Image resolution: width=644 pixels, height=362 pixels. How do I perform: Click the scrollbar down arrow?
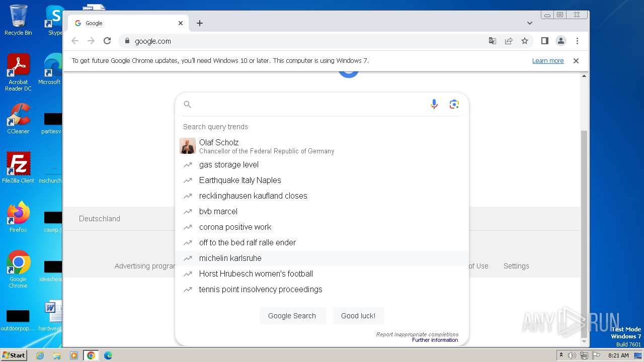point(584,341)
